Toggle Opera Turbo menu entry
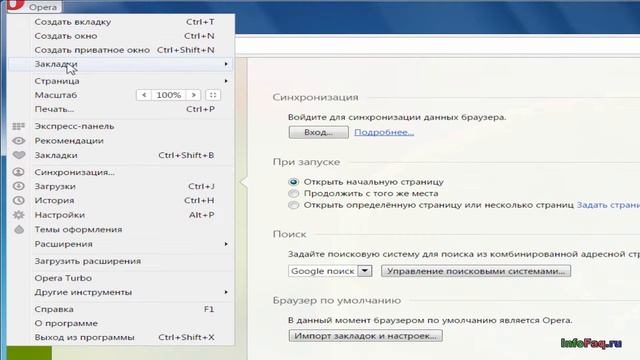Screen dimensions: 640x360 pyautogui.click(x=121, y=278)
